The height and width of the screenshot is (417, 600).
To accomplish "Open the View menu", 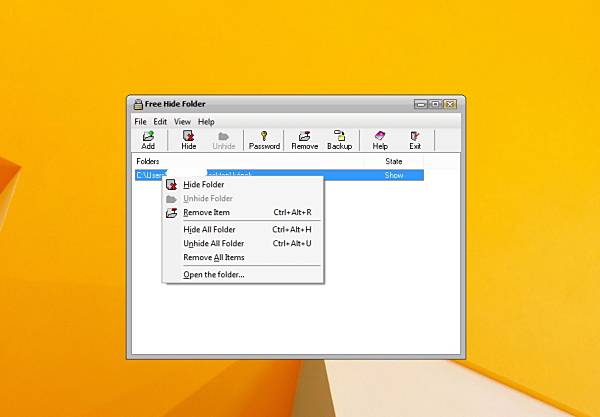I will tap(182, 122).
